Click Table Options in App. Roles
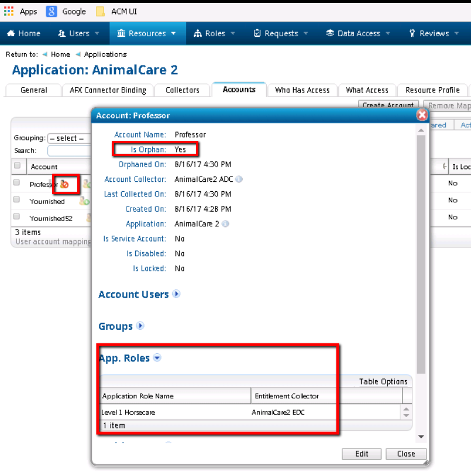This screenshot has width=471, height=476. [383, 381]
